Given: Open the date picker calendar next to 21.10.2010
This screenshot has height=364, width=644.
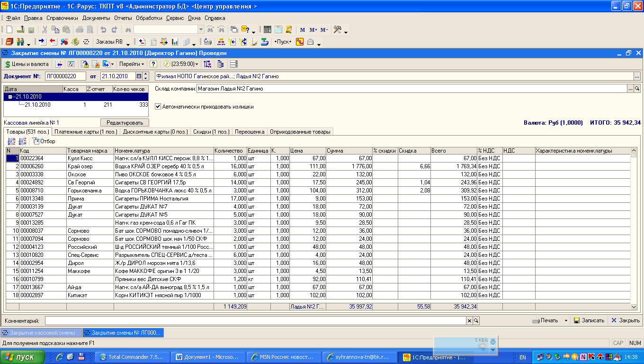Looking at the screenshot, I should pos(139,76).
